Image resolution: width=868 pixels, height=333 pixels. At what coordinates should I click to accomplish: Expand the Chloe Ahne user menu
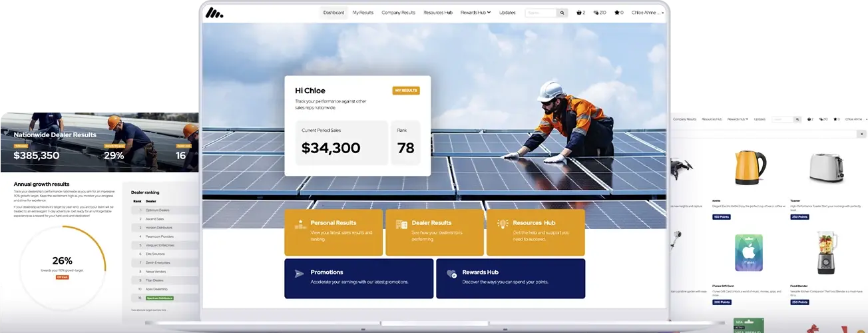[648, 13]
